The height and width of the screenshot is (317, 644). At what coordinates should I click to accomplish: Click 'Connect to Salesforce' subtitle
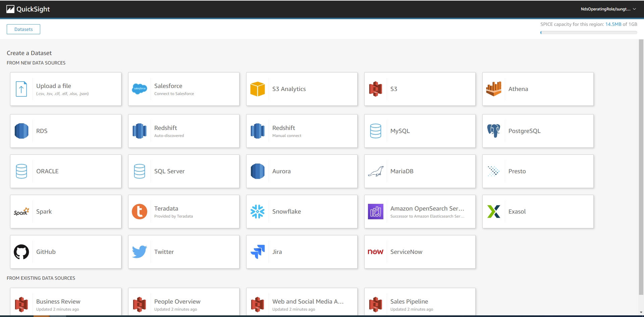coord(174,94)
